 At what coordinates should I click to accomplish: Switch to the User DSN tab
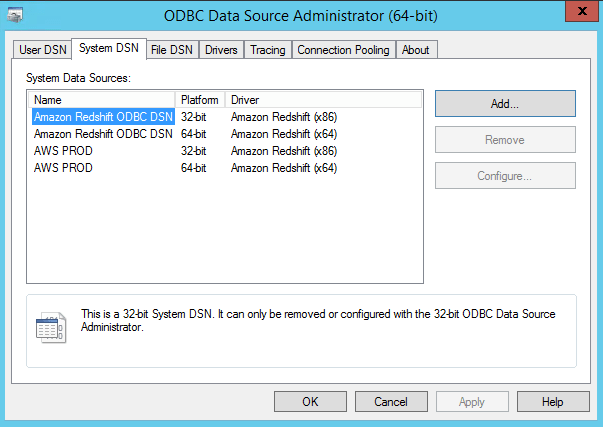coord(43,50)
